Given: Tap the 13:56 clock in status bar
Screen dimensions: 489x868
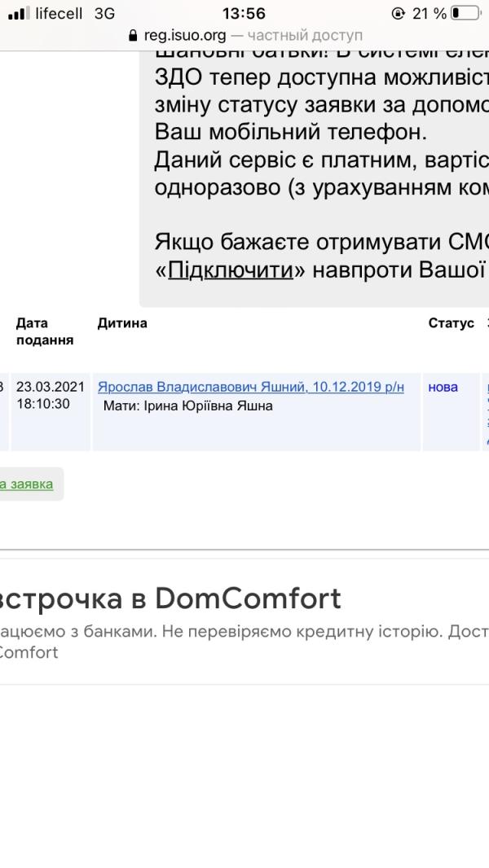Looking at the screenshot, I should tap(244, 13).
